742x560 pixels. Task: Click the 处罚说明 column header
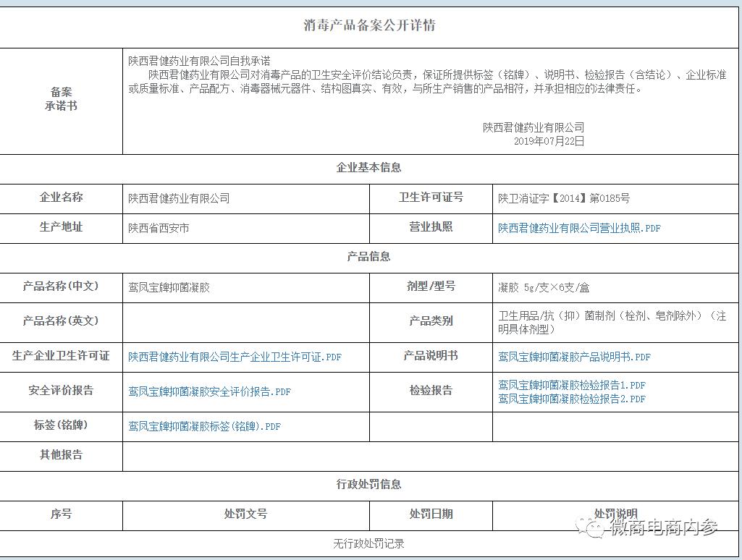[x=615, y=514]
